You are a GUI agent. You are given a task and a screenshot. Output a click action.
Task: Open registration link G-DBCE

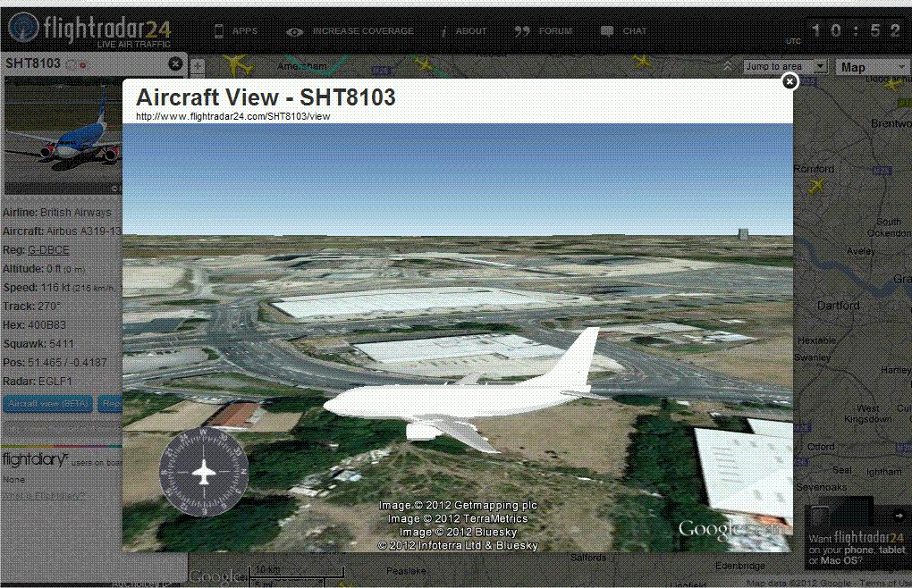tap(48, 250)
